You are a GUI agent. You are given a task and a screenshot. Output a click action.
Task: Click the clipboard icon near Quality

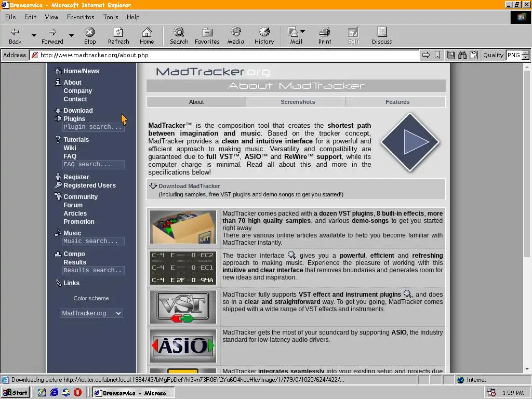[x=474, y=55]
